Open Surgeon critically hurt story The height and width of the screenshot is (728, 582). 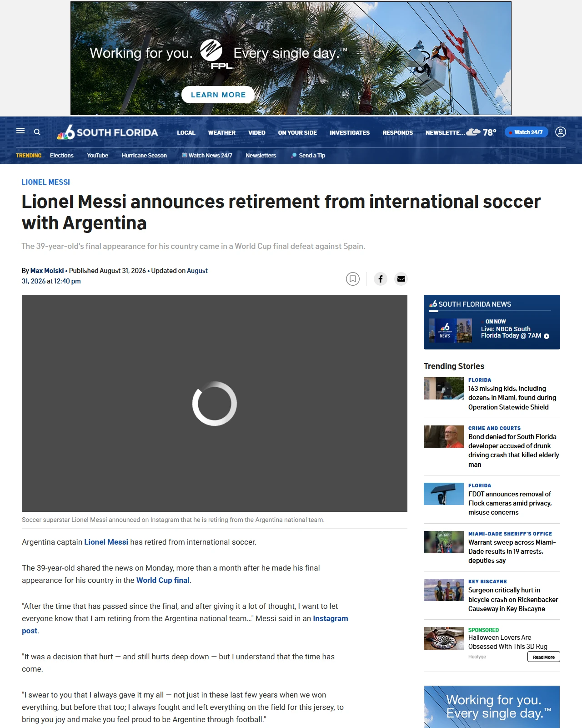pos(513,600)
